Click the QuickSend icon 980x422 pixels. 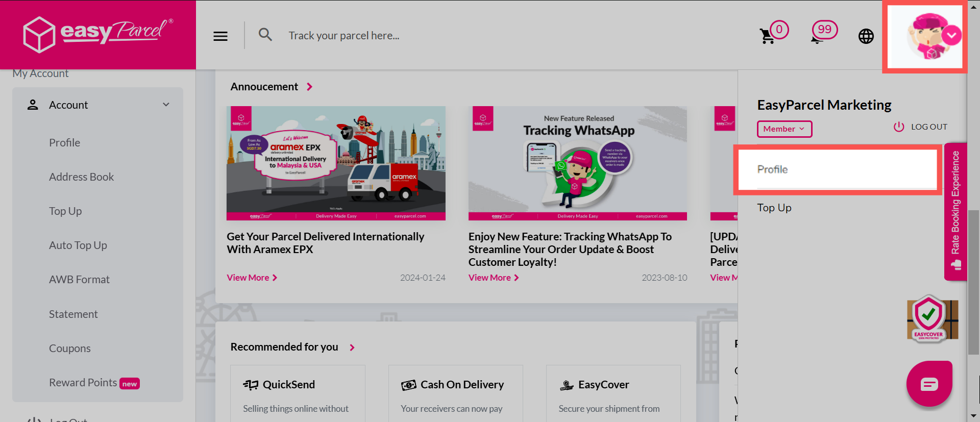[251, 385]
